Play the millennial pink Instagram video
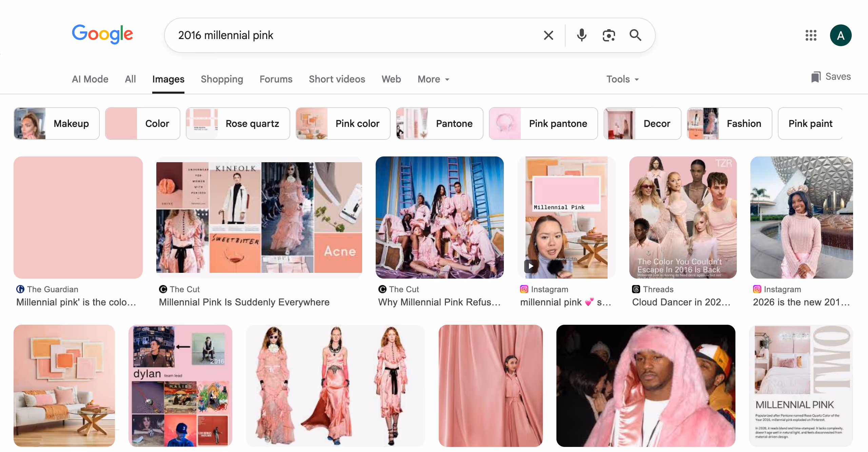Image resolution: width=868 pixels, height=452 pixels. click(531, 266)
